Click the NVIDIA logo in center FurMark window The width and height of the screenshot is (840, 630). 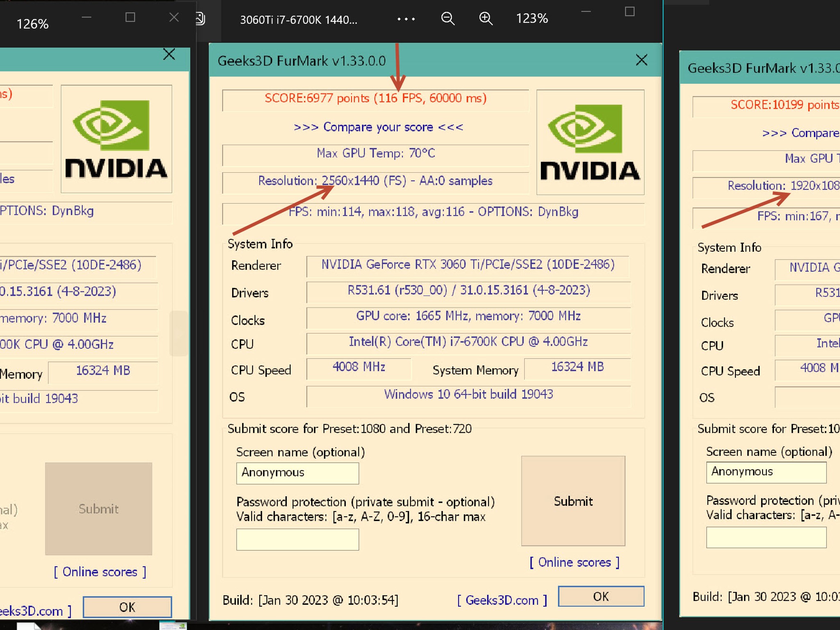590,142
